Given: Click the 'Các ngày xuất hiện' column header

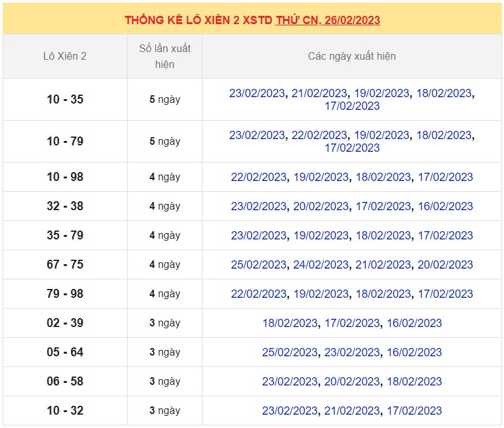Looking at the screenshot, I should pos(352,56).
